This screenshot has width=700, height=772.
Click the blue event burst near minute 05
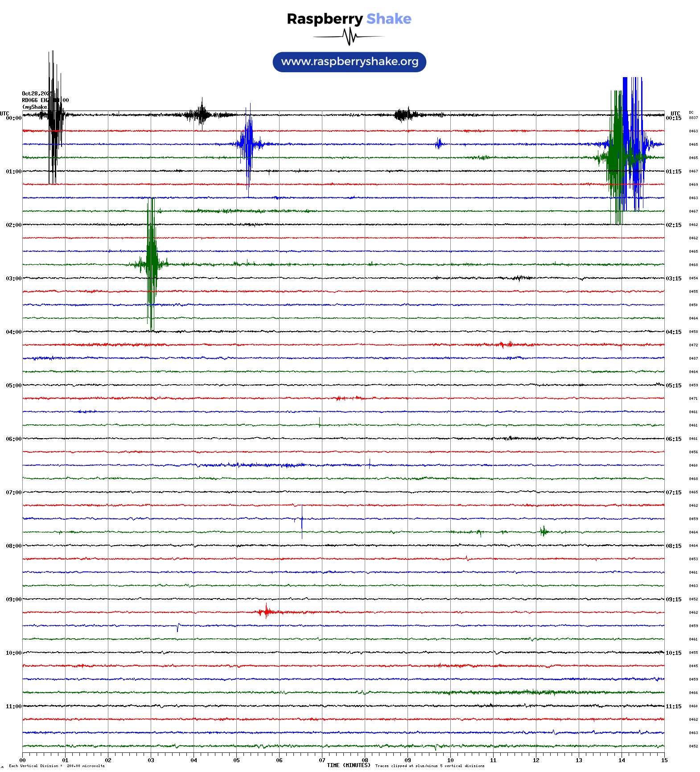pos(247,144)
